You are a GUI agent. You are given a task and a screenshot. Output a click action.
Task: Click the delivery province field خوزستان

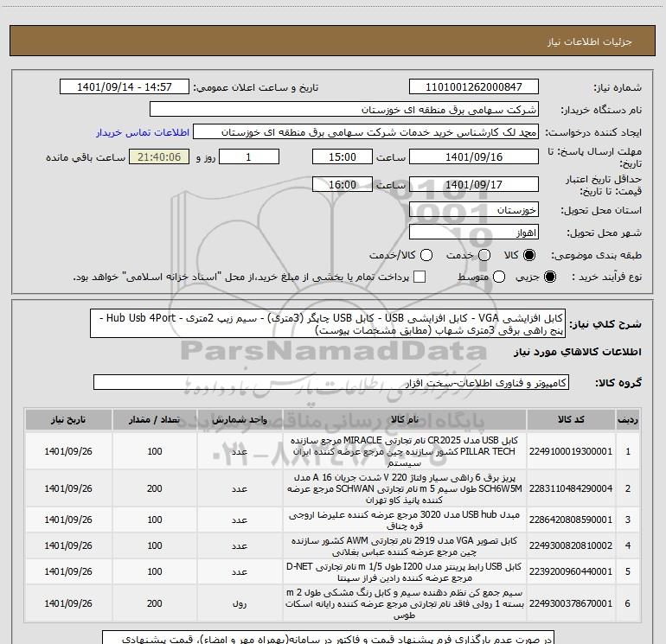tap(473, 210)
